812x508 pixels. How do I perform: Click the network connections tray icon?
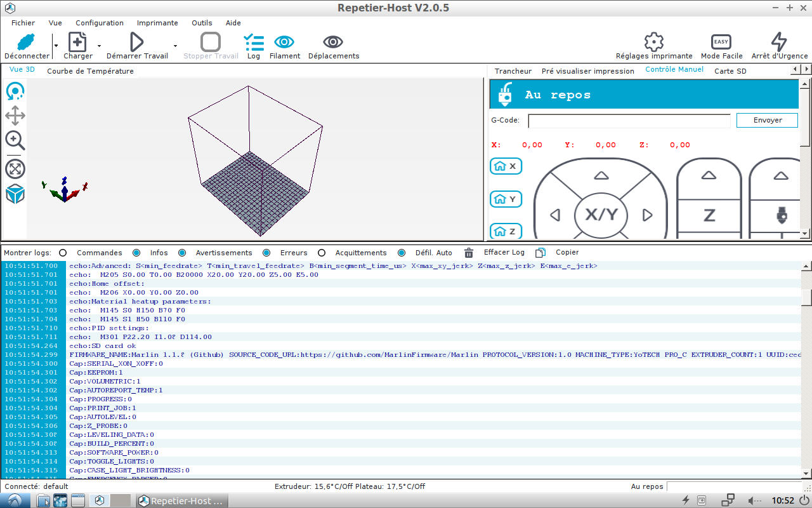pyautogui.click(x=728, y=500)
